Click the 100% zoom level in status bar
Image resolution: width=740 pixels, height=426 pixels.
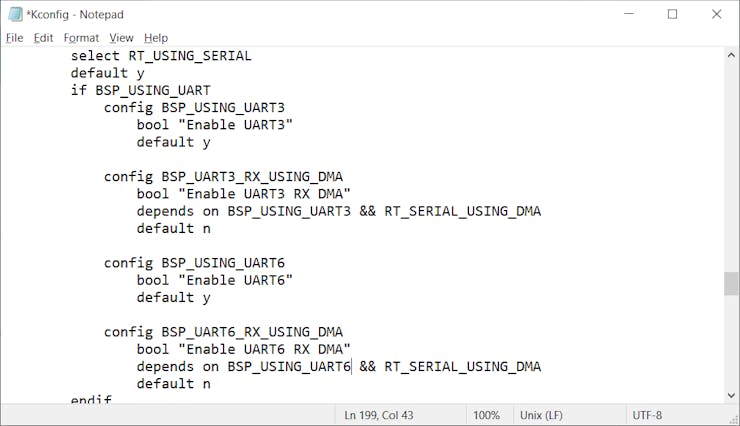[486, 415]
